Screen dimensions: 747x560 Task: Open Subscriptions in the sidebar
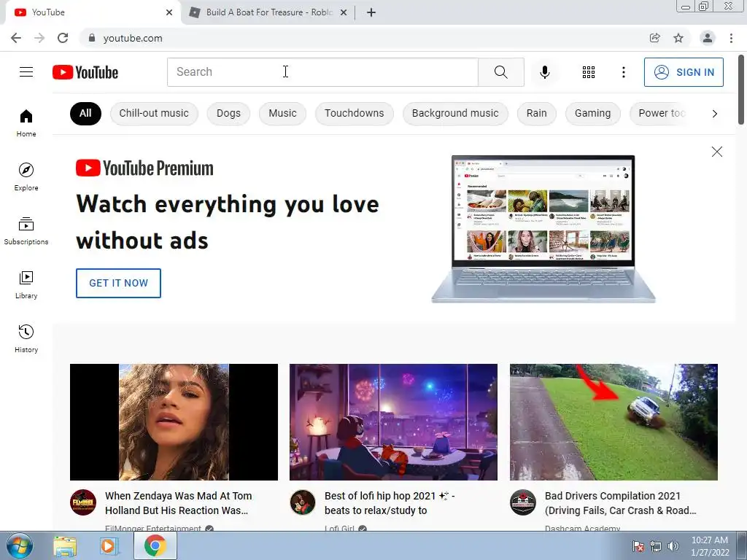click(x=26, y=231)
